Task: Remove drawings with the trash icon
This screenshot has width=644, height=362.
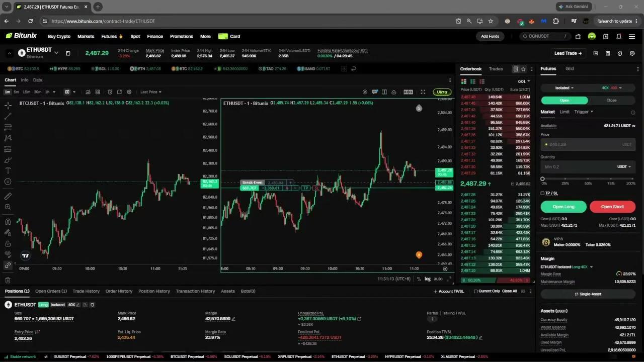Action: (x=8, y=280)
